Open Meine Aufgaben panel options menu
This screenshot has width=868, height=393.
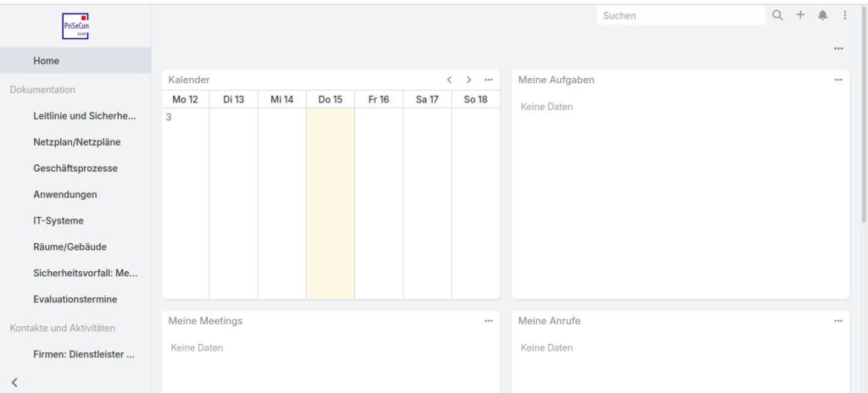838,80
